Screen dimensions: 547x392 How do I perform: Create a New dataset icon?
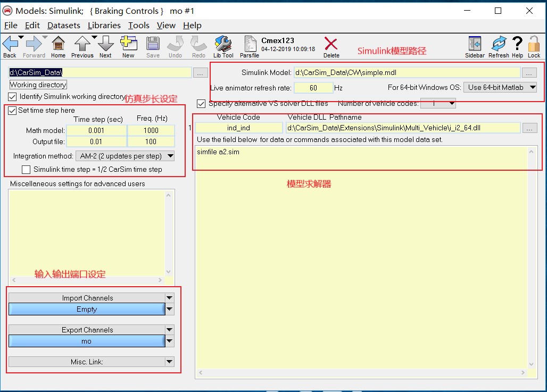point(128,46)
